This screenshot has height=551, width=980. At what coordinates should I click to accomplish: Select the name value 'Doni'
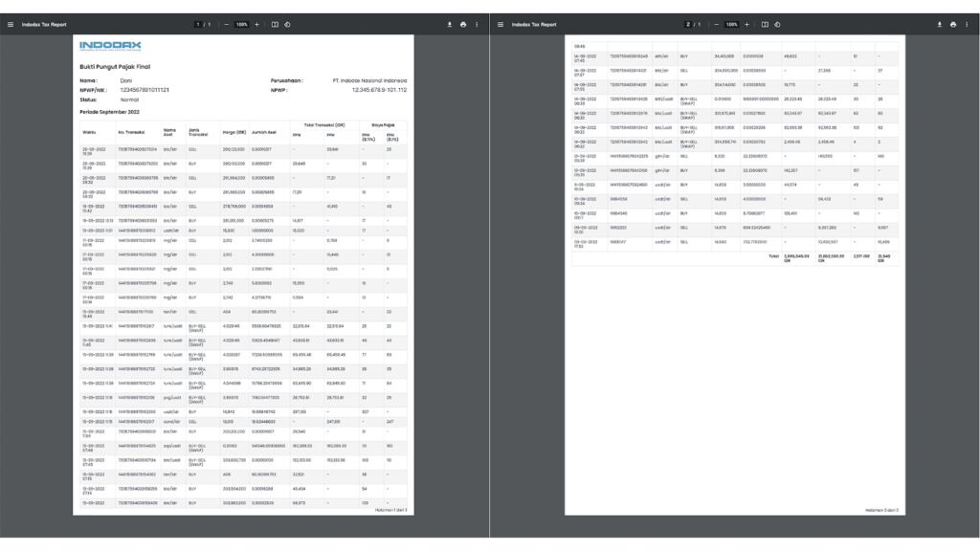125,80
